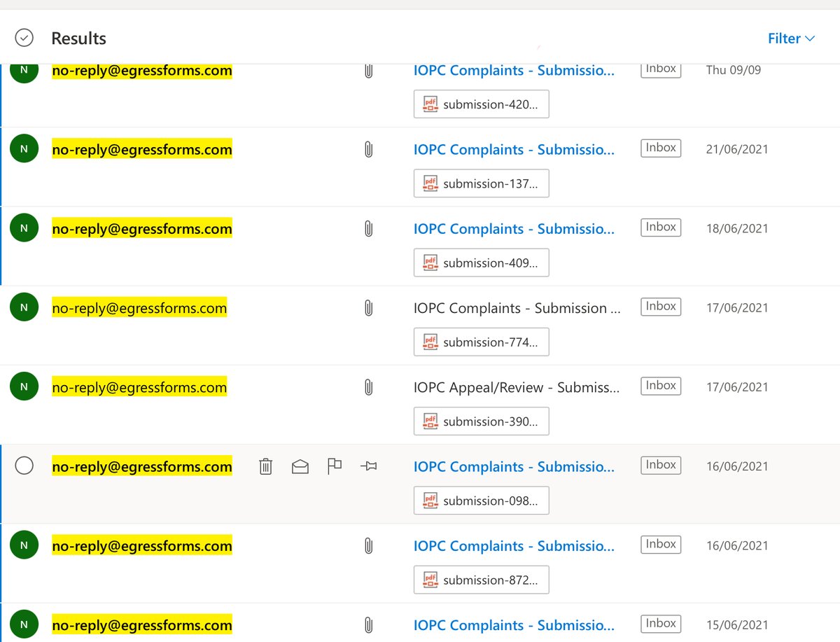
Task: Click sender avatar on the 18/06/2021 email
Action: [x=24, y=228]
